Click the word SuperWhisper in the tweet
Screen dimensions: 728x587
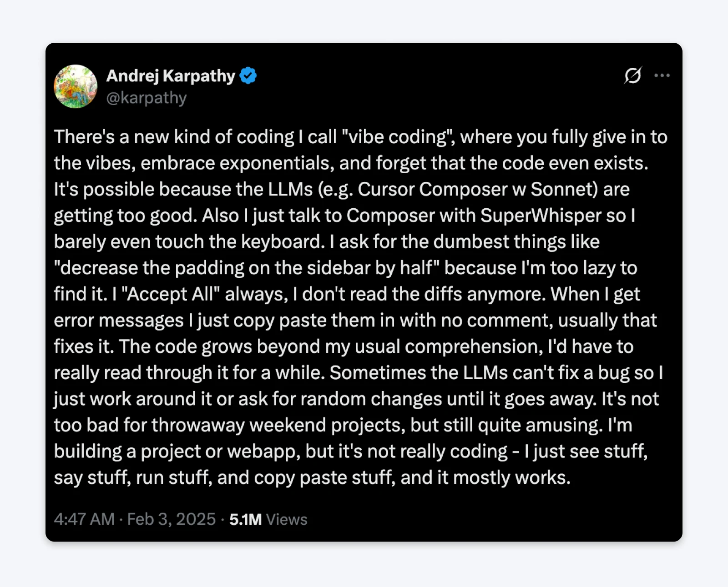point(541,216)
